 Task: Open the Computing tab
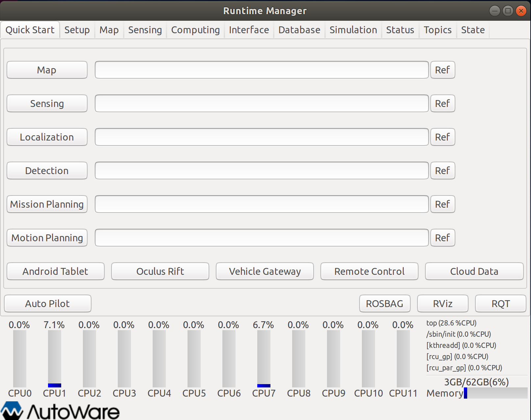[x=195, y=30]
